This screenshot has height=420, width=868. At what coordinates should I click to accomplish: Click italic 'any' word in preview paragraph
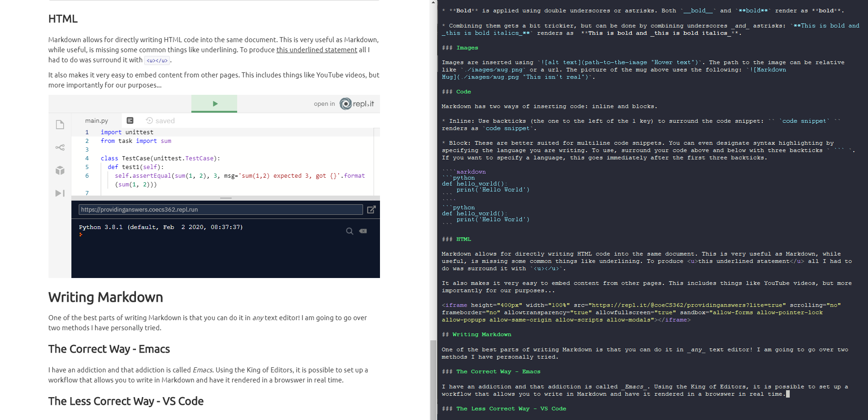258,318
